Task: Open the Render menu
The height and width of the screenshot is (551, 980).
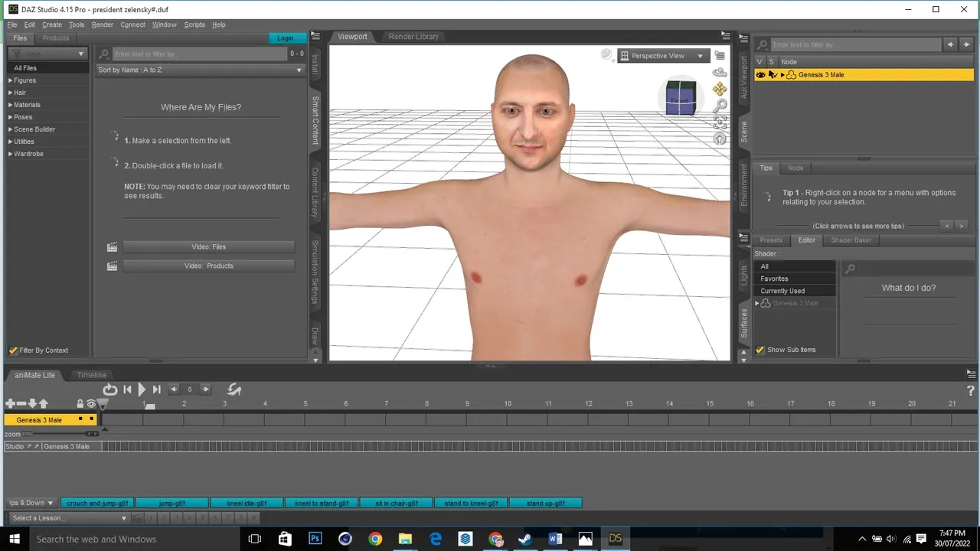Action: [x=102, y=24]
